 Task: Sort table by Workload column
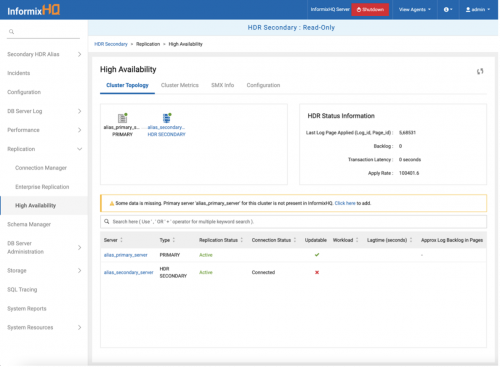coord(357,240)
